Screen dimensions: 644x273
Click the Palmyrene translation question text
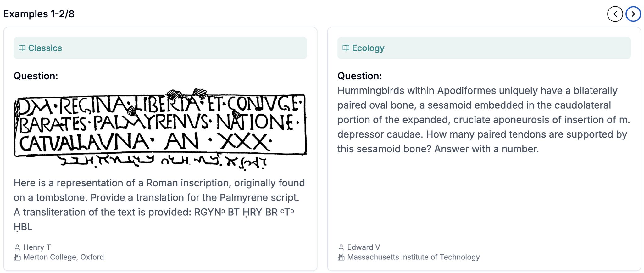click(159, 205)
